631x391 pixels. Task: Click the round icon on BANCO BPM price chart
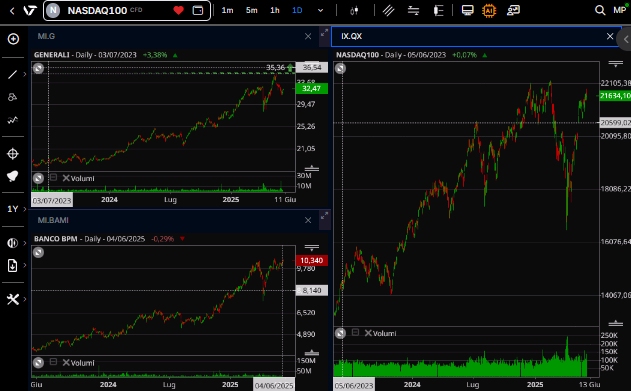[x=38, y=253]
